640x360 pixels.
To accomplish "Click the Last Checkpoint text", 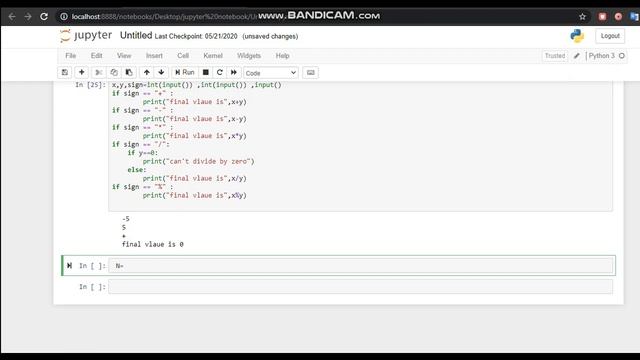I will click(196, 36).
